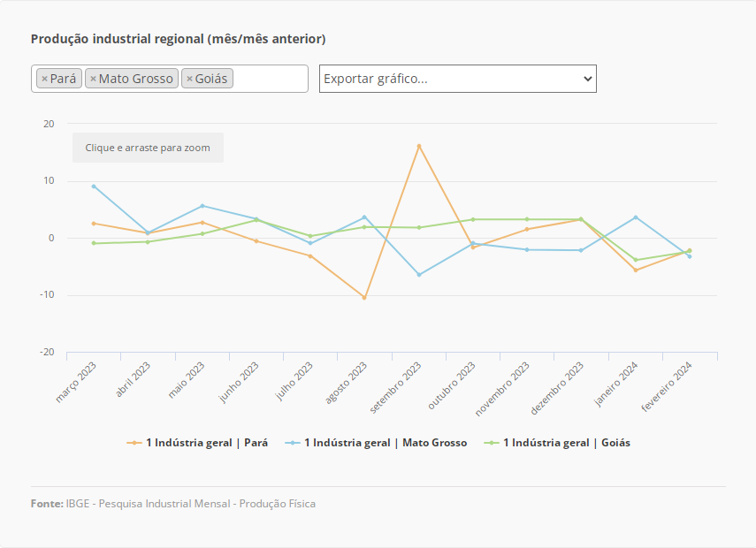Open the Exportar gráfico dropdown

point(457,79)
